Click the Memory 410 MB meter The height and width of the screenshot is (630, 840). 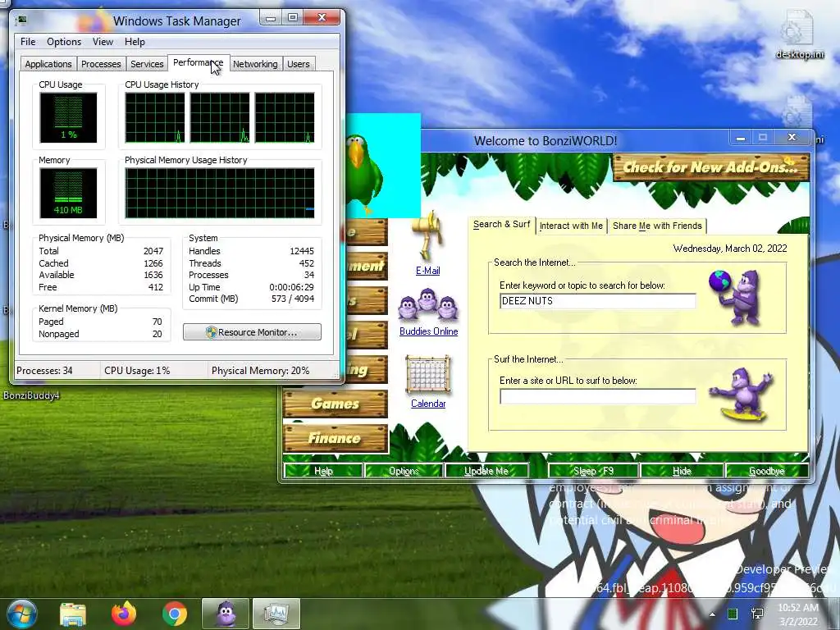pyautogui.click(x=68, y=193)
